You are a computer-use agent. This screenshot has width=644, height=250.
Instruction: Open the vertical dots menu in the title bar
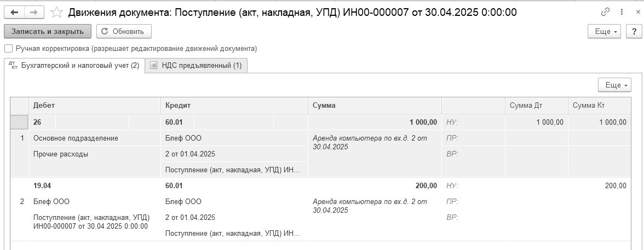(622, 13)
